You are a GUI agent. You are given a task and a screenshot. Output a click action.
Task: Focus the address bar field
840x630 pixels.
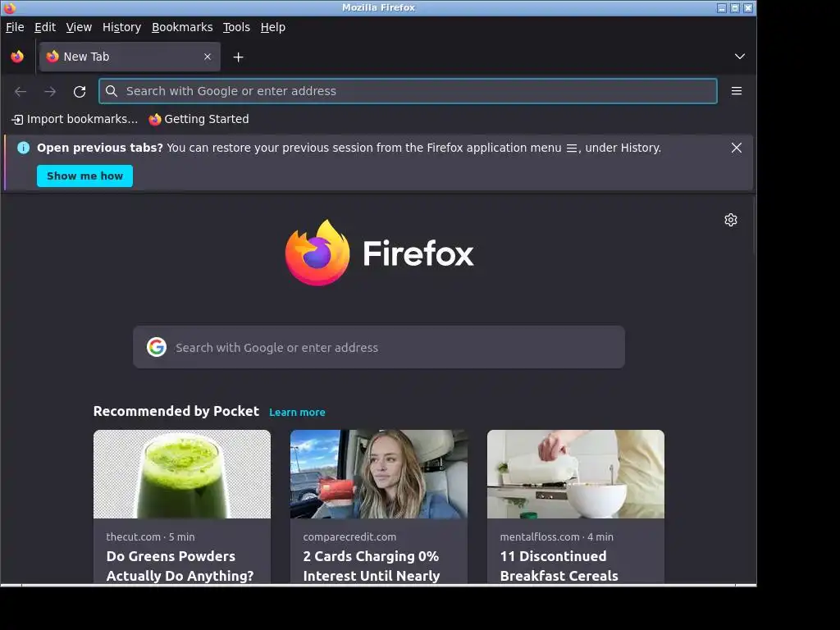408,91
